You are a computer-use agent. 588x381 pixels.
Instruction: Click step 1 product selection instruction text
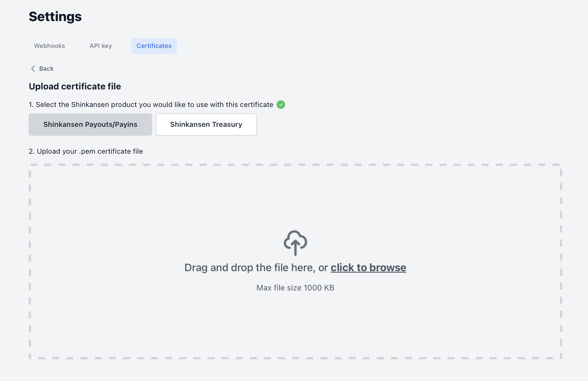(151, 105)
